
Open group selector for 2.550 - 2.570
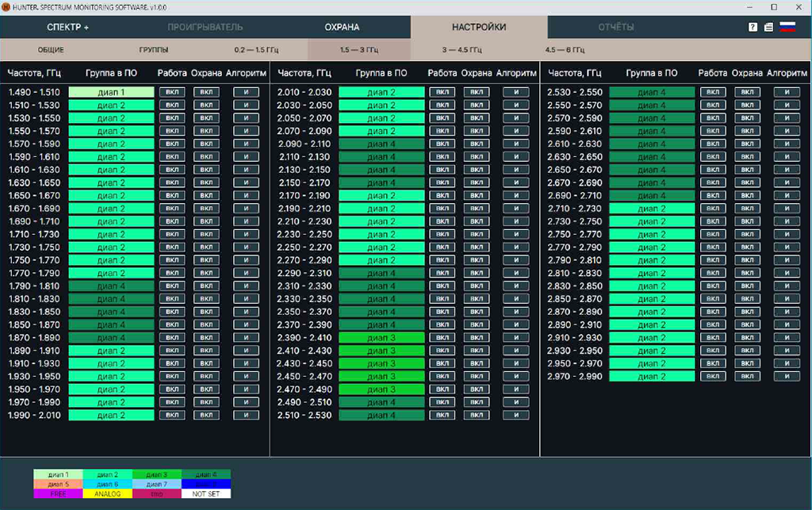tap(652, 105)
